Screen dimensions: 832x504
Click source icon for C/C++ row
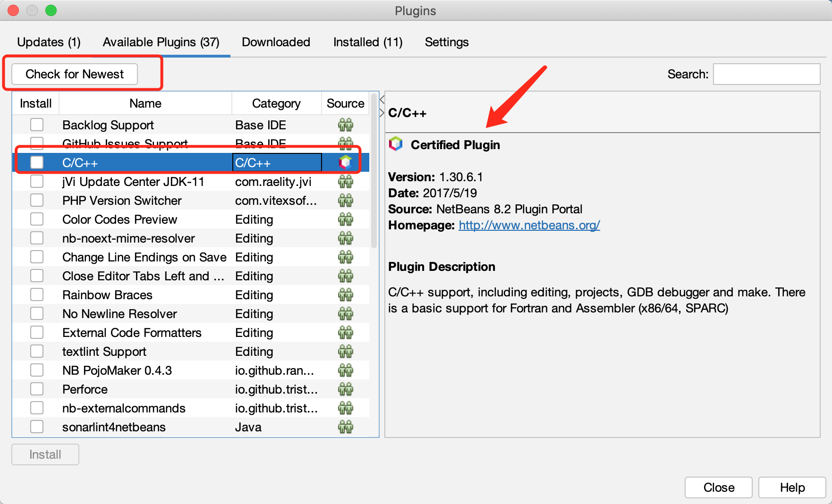(x=346, y=162)
